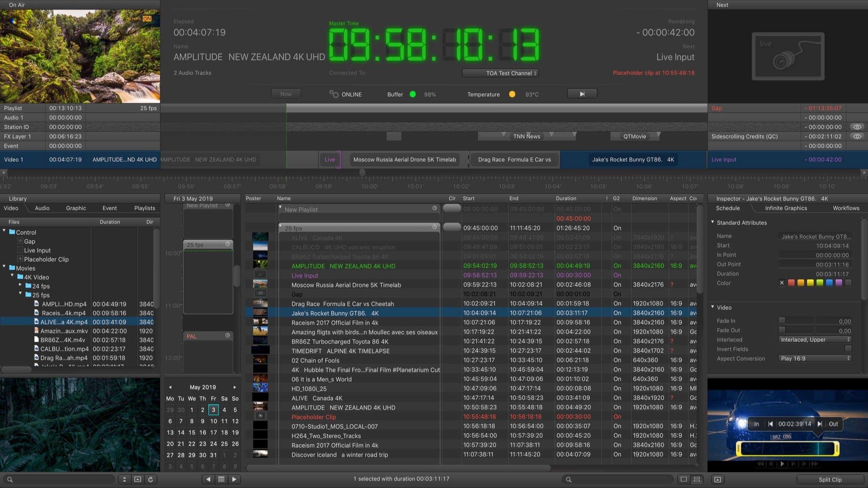Open the Playlists library tab
The image size is (868, 488).
pos(145,208)
